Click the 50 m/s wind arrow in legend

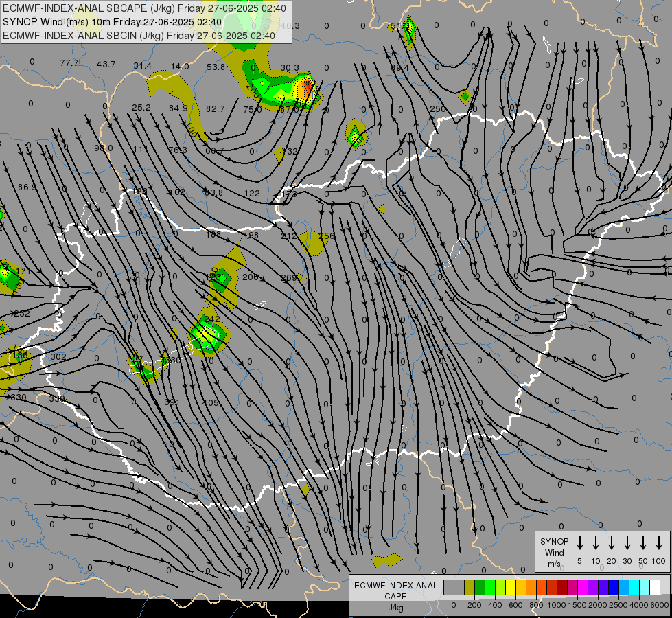click(643, 543)
